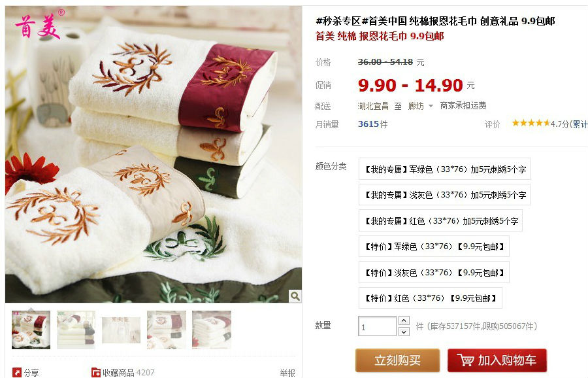Select 【特价】军绿色 9.9元包邮 option
Viewport: 588px width, 378px height.
(x=434, y=247)
